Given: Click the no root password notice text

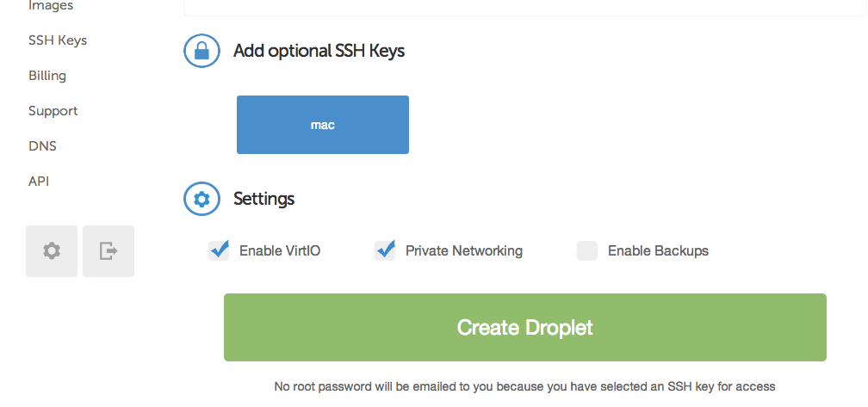Looking at the screenshot, I should click(x=524, y=386).
